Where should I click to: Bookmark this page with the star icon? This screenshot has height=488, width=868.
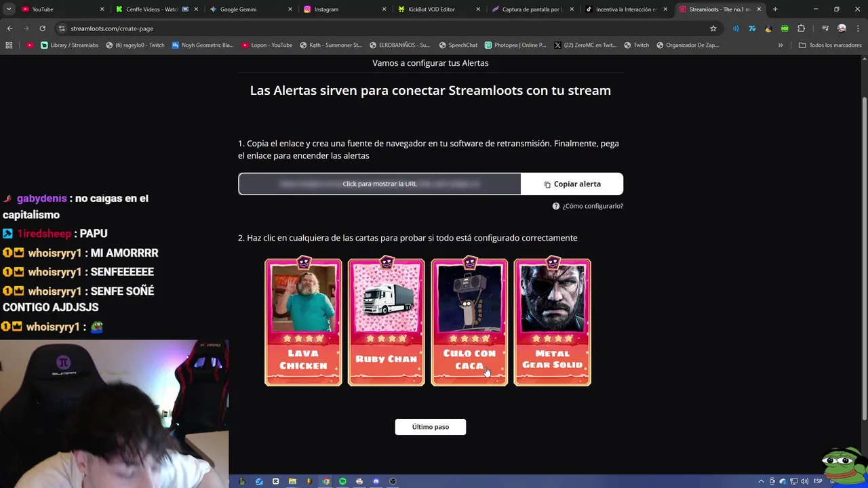click(713, 28)
